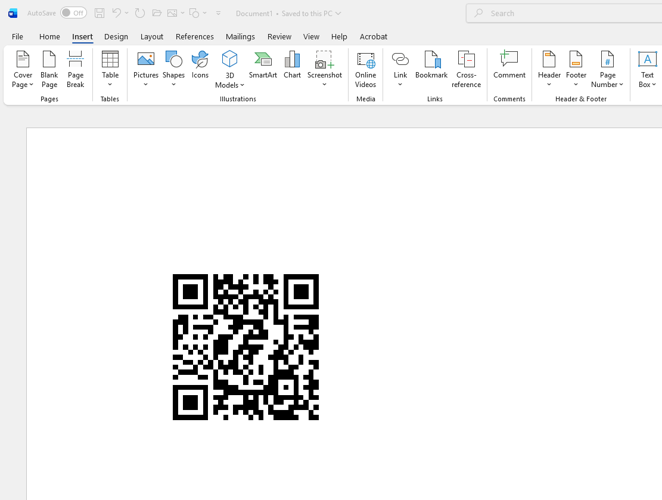
Task: Insert a Page Break
Action: click(75, 69)
